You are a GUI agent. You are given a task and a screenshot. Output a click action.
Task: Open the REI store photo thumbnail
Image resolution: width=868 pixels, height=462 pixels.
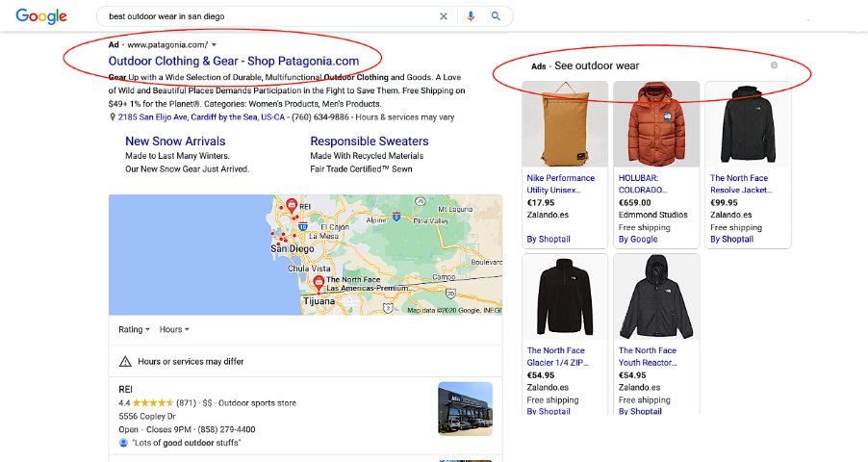coord(465,409)
